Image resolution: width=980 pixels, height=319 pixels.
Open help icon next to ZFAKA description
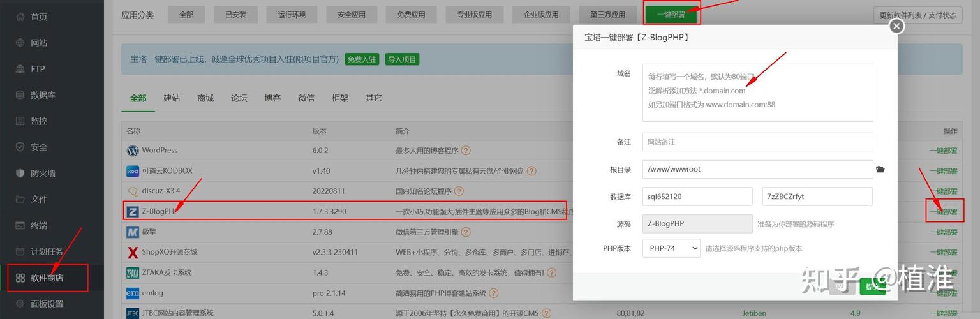(551, 272)
